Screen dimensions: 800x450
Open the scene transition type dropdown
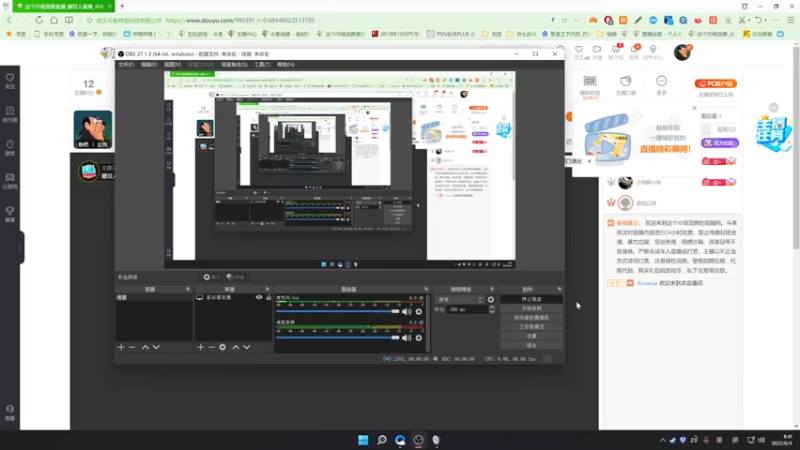click(x=459, y=299)
